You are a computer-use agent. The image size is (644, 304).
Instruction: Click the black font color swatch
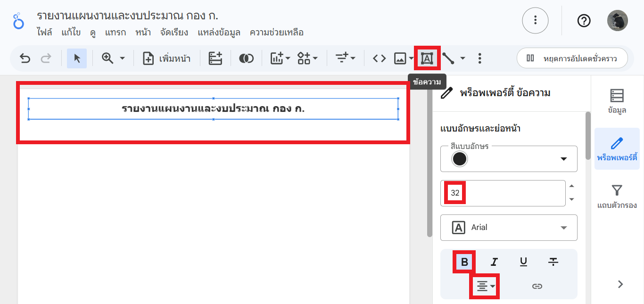click(x=459, y=159)
